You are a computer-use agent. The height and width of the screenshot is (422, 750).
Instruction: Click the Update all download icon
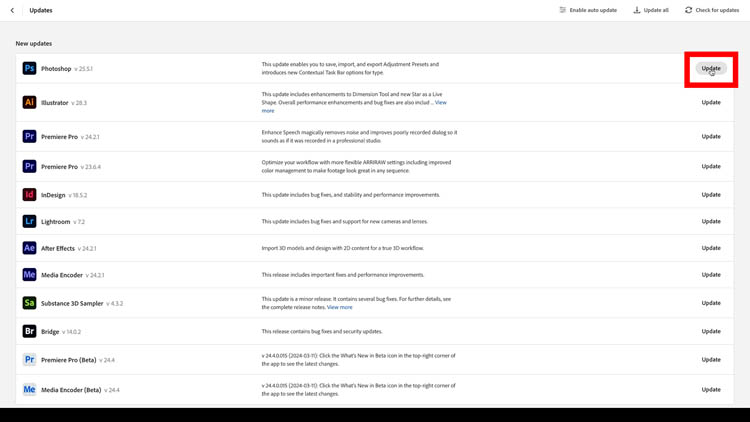click(x=637, y=10)
